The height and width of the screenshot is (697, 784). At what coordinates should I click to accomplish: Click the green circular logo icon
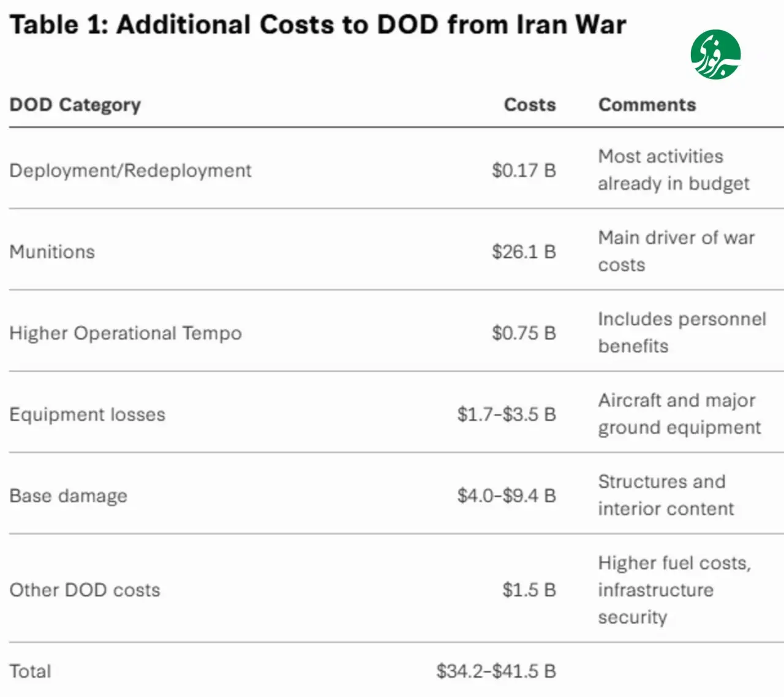[715, 55]
